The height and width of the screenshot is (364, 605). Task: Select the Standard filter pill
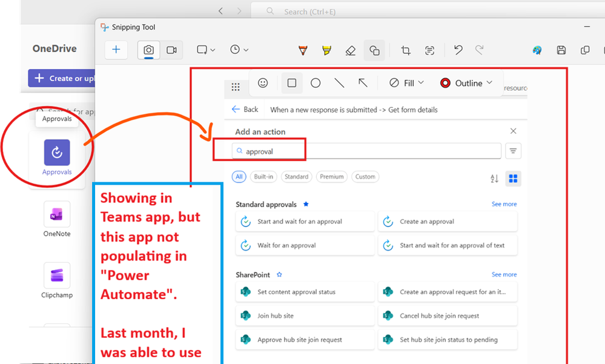tap(296, 177)
